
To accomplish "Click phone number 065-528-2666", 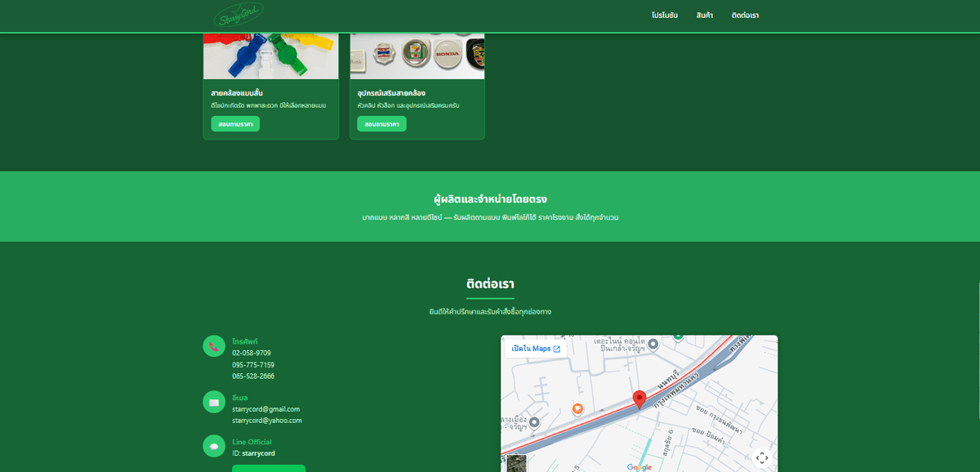I will 253,376.
